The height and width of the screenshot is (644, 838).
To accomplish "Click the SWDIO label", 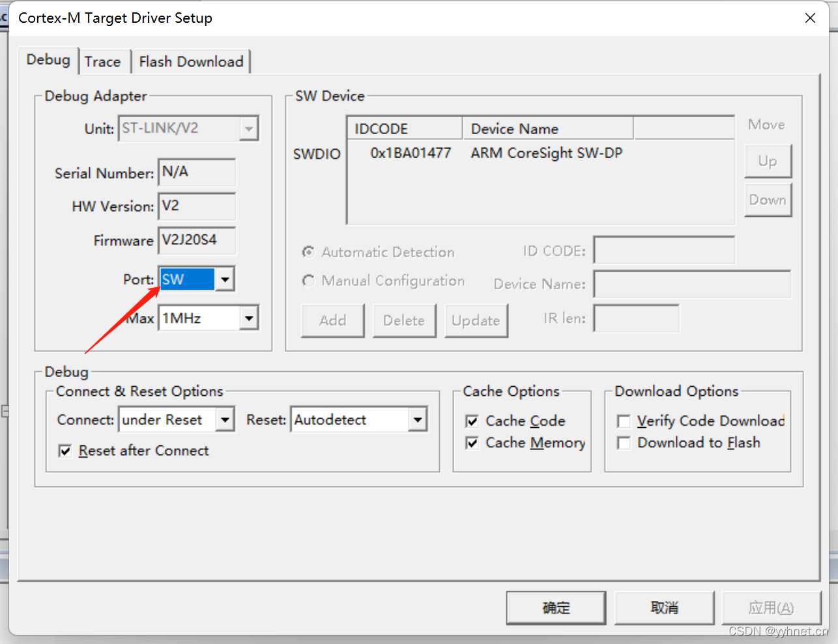I will [x=317, y=154].
